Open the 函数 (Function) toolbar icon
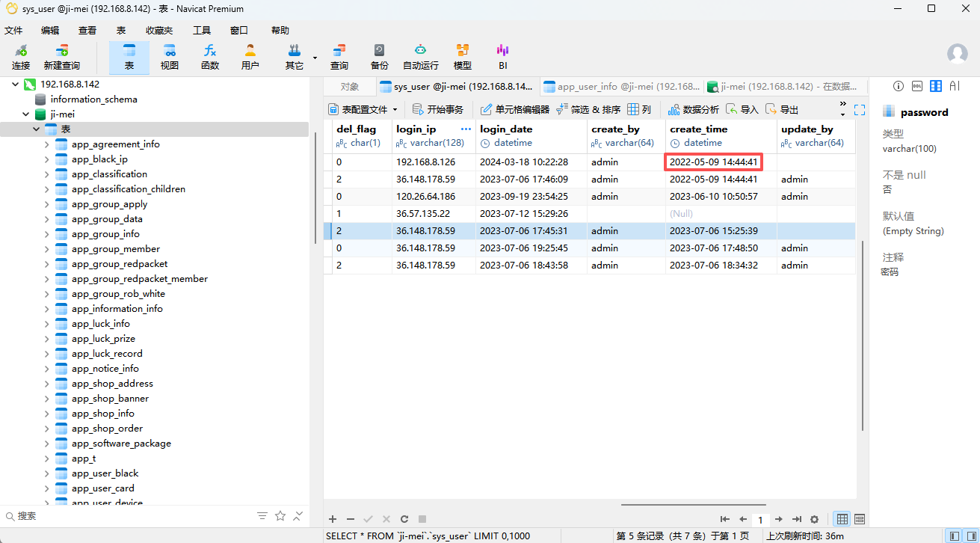 coord(210,57)
